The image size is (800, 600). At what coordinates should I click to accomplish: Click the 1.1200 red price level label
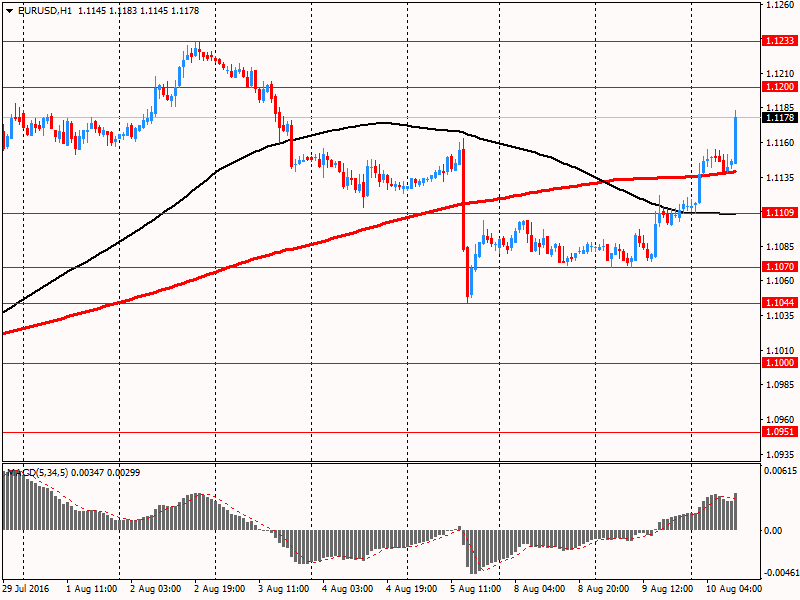780,87
